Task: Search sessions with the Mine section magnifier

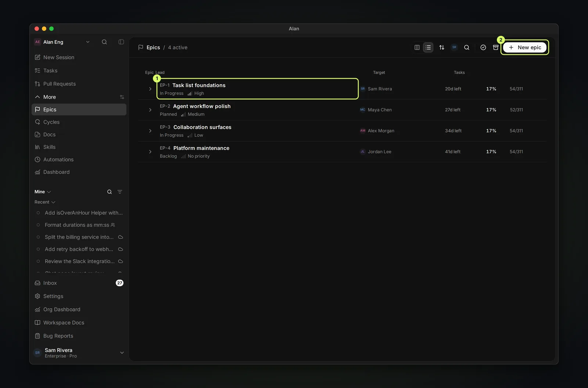Action: coord(110,192)
